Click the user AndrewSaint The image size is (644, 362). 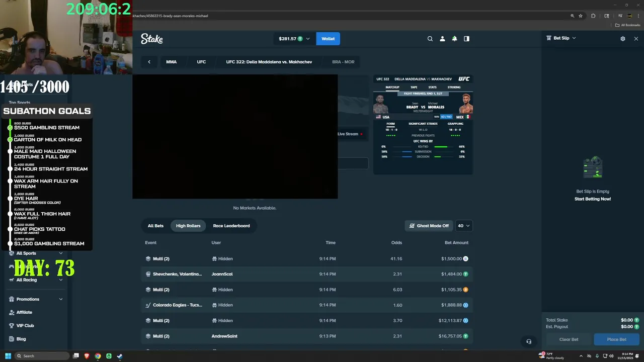(224, 336)
